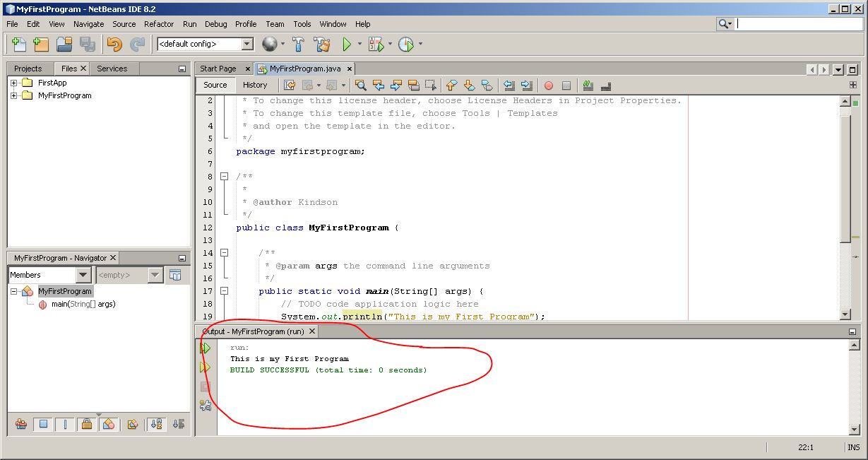
Task: Click inside the quick search field
Action: [x=798, y=23]
